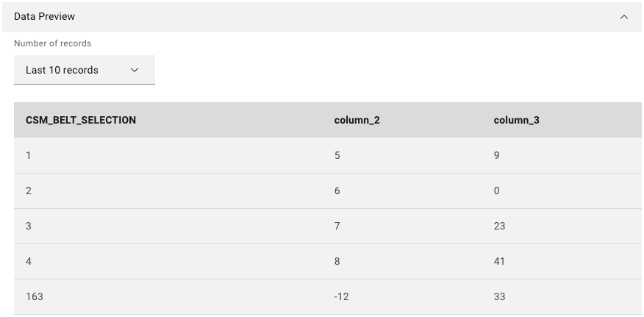The image size is (644, 317).
Task: Click the cell showing 41
Action: [499, 261]
